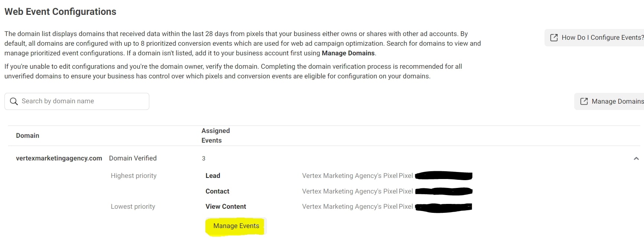Image resolution: width=644 pixels, height=247 pixels.
Task: Click the Lead event row
Action: tap(213, 176)
